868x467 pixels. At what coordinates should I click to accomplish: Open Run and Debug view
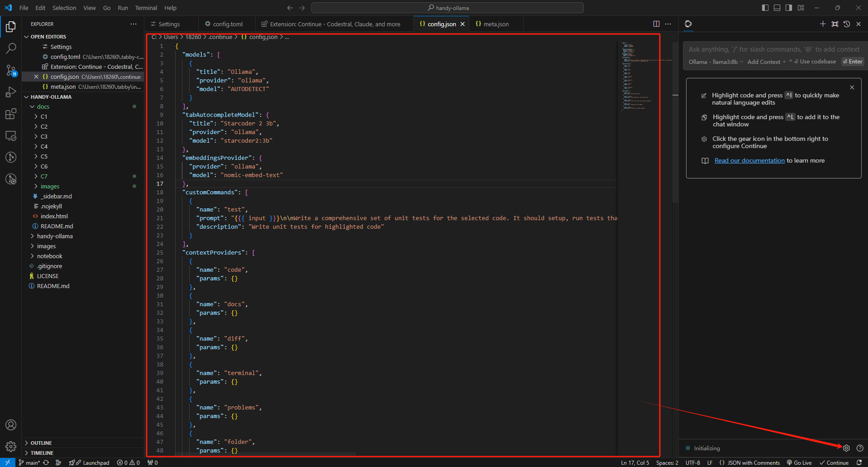(x=11, y=92)
